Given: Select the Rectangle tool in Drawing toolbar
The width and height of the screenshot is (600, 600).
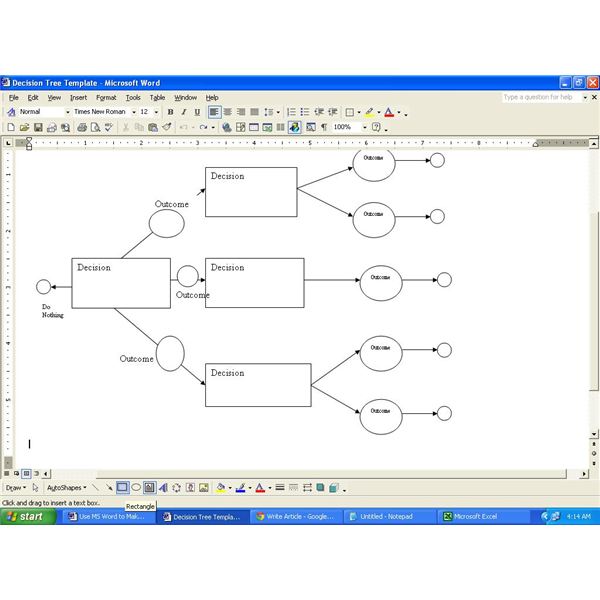Looking at the screenshot, I should [x=122, y=488].
